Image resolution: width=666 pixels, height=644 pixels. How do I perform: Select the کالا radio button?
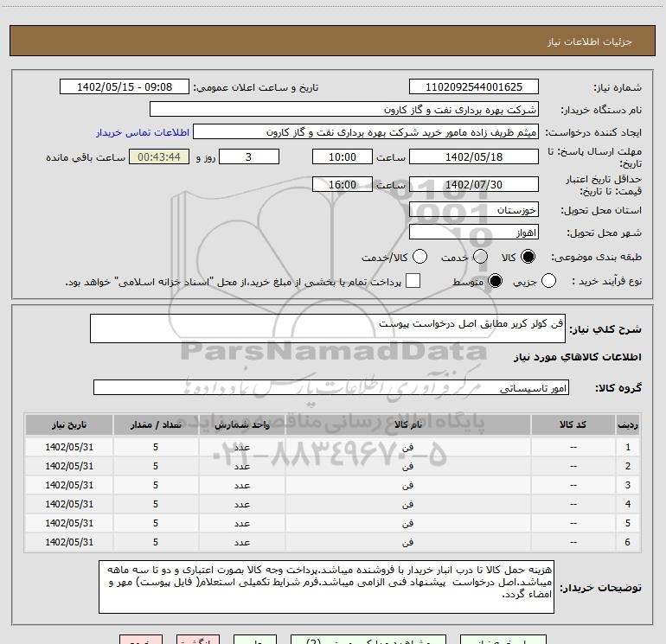[528, 257]
